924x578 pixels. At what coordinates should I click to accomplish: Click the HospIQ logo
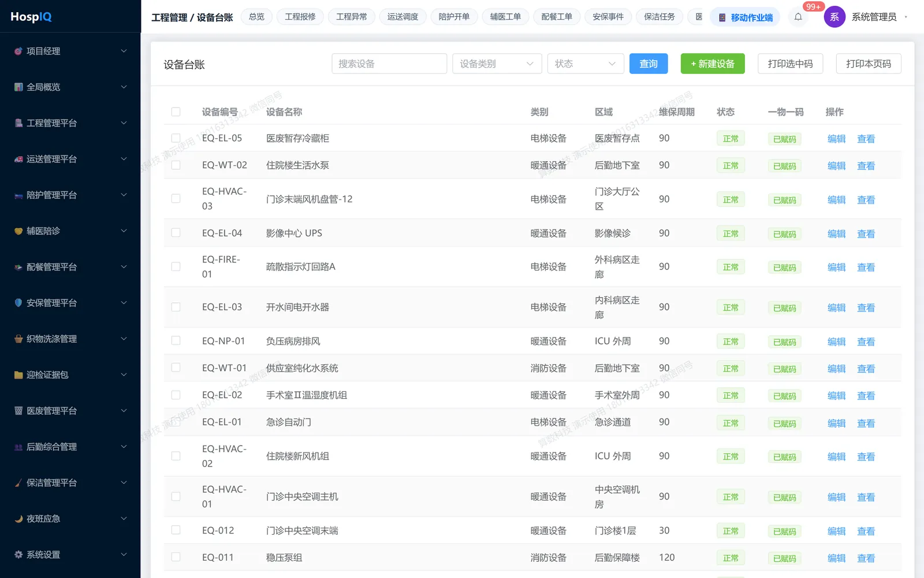[31, 17]
